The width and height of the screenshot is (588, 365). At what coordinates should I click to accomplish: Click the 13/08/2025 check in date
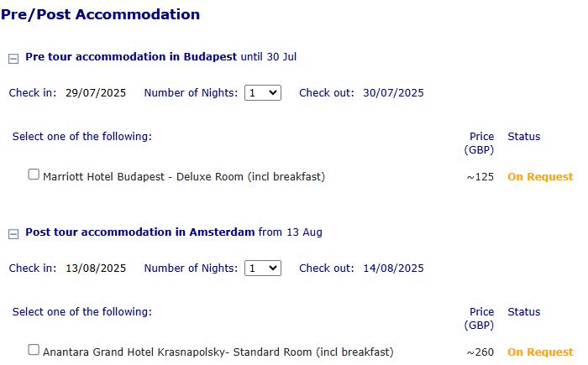[96, 269]
